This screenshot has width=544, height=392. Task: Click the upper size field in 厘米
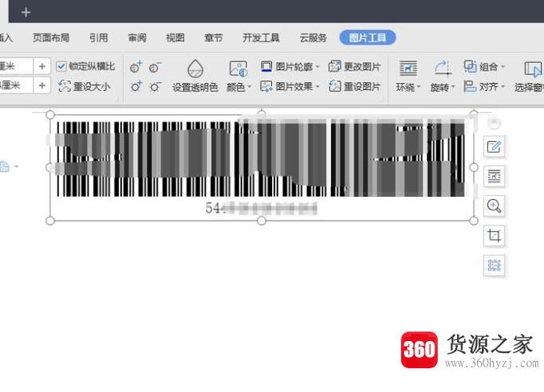click(16, 66)
